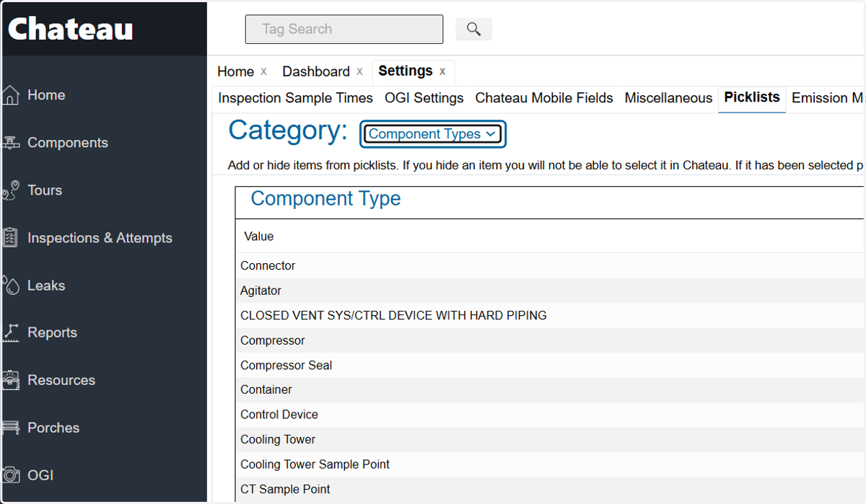866x504 pixels.
Task: Select the Compressor Seal row
Action: tap(550, 365)
